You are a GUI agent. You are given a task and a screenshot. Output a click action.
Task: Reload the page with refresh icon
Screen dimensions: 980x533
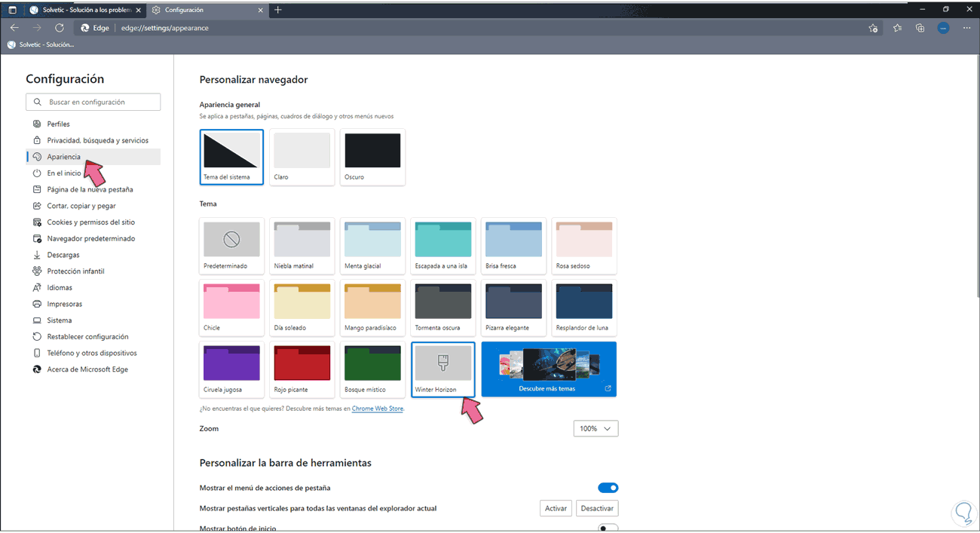[x=60, y=28]
